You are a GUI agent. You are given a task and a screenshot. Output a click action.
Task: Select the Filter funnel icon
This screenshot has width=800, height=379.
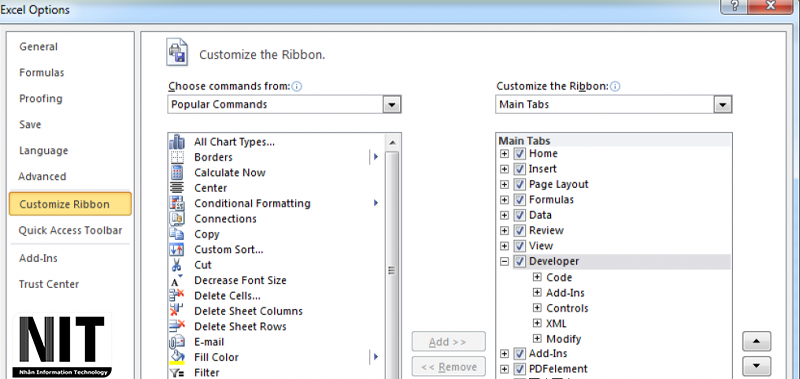pyautogui.click(x=177, y=373)
